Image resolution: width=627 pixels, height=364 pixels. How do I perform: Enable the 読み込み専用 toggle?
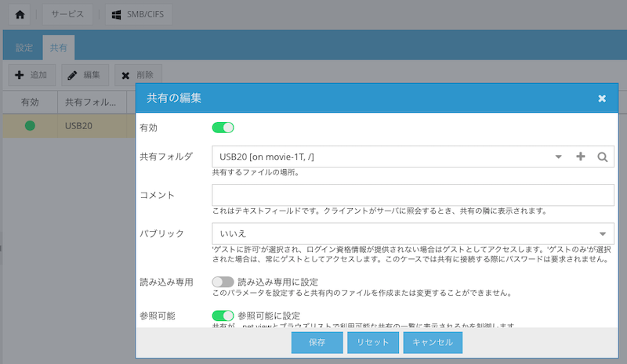(x=223, y=282)
